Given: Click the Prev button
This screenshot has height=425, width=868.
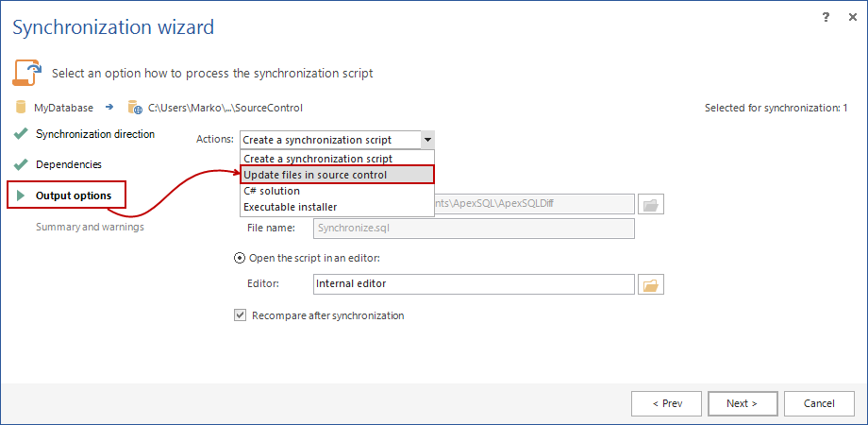Looking at the screenshot, I should (x=667, y=403).
